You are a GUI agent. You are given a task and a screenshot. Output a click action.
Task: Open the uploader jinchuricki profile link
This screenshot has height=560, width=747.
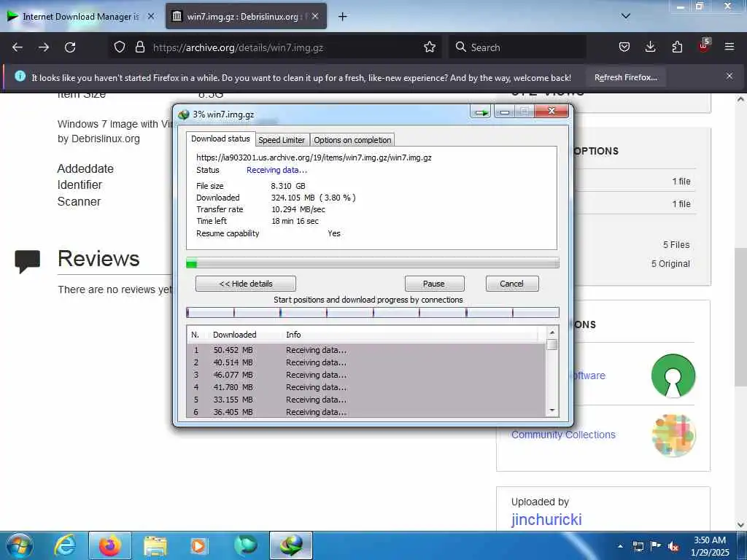[546, 519]
